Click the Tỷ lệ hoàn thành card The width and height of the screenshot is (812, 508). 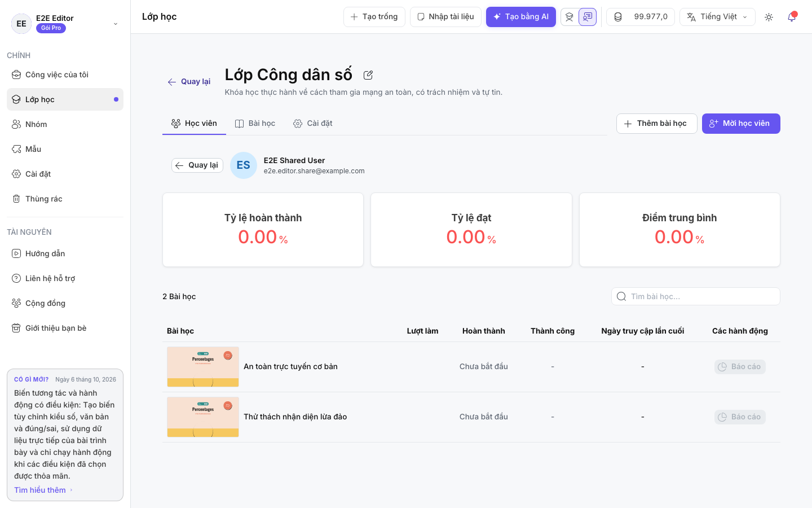point(263,230)
